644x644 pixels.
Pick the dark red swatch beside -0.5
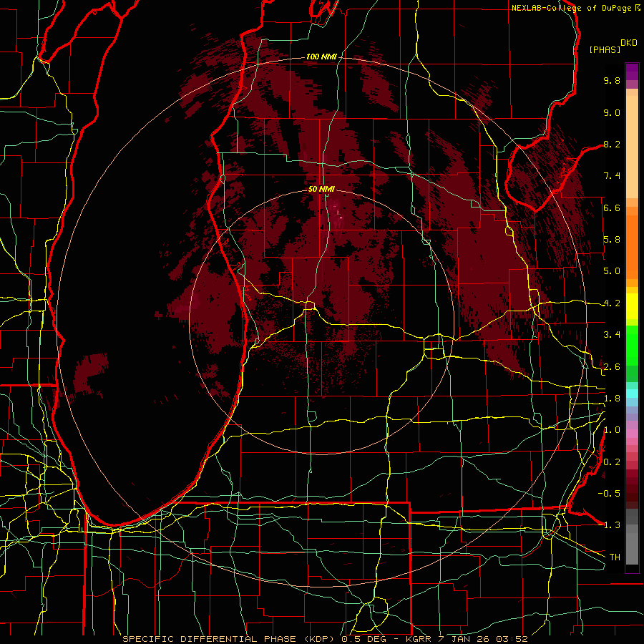632,495
